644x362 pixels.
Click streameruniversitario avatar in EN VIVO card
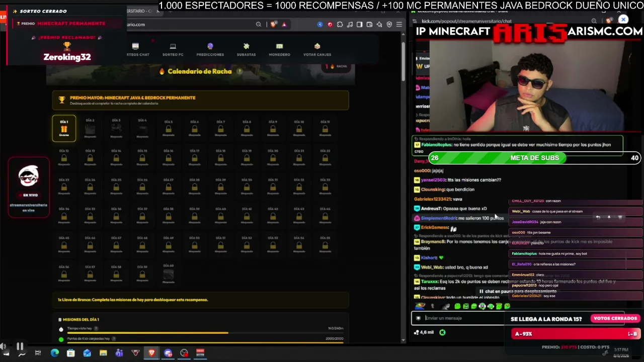click(x=29, y=176)
